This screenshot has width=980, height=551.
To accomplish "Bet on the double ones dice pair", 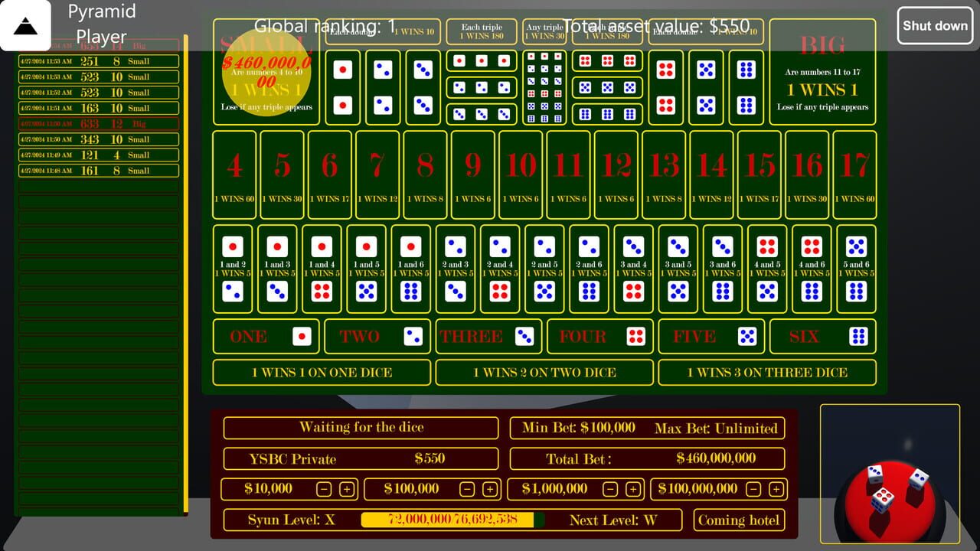I will pyautogui.click(x=343, y=87).
